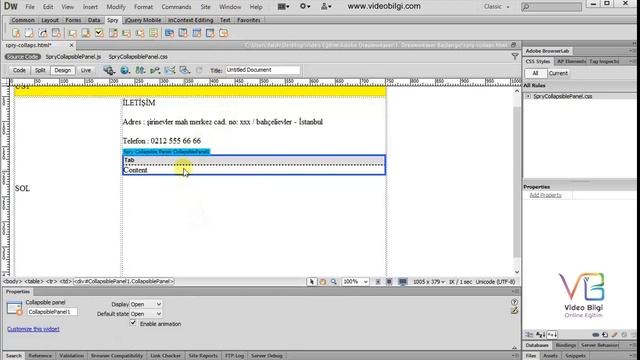This screenshot has width=640, height=360.
Task: Switch to Split view
Action: tap(40, 70)
